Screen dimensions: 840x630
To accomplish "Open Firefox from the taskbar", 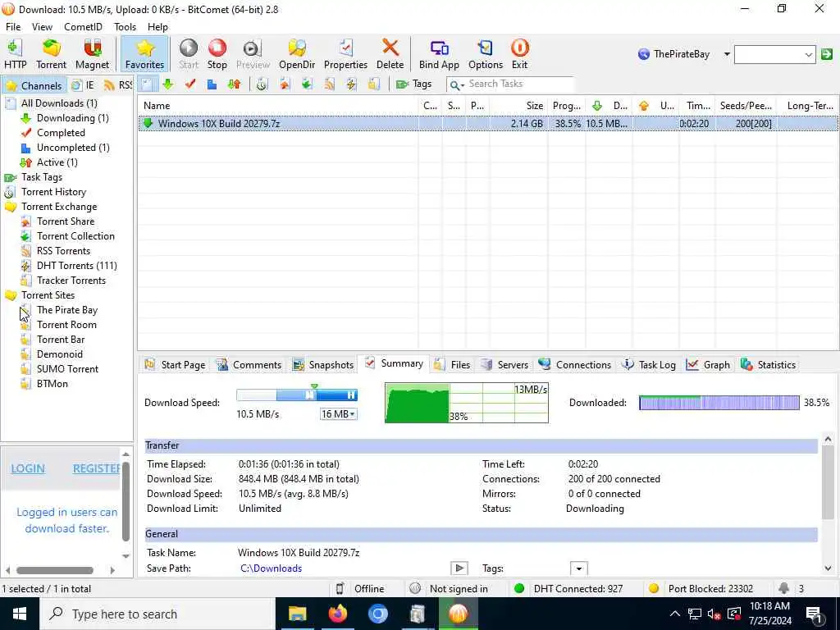I will [x=337, y=614].
